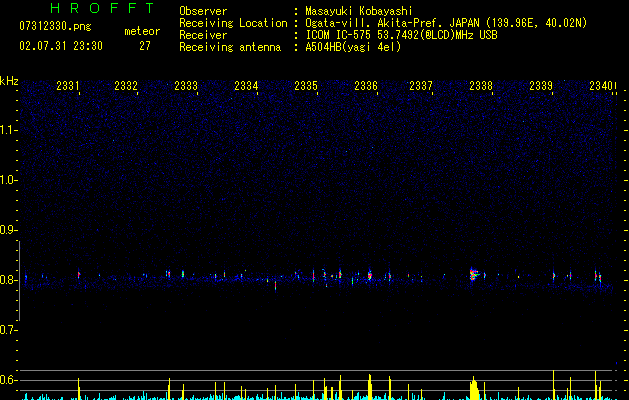Image resolution: width=629 pixels, height=400 pixels.
Task: Click the 1.1 frequency axis label
Action: pyautogui.click(x=8, y=130)
